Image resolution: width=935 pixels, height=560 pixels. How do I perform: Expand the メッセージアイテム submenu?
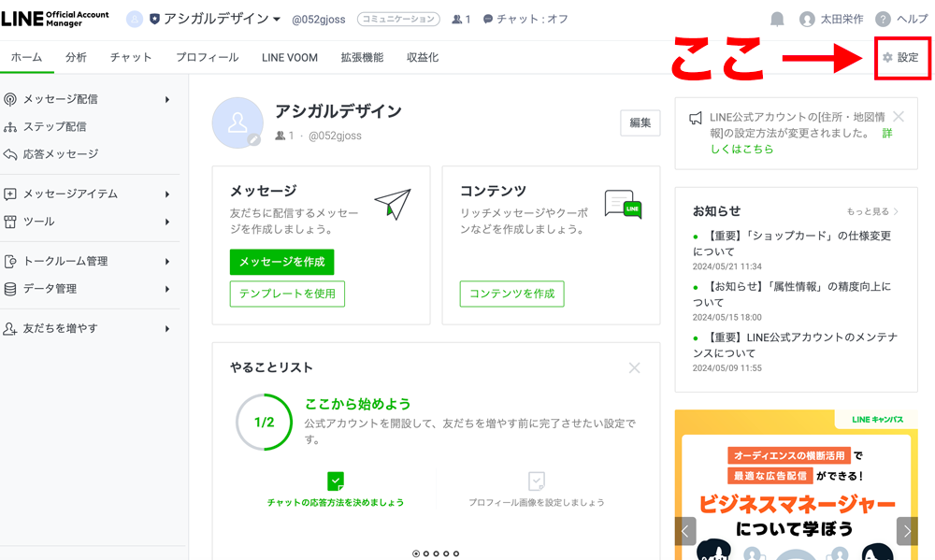[x=167, y=194]
